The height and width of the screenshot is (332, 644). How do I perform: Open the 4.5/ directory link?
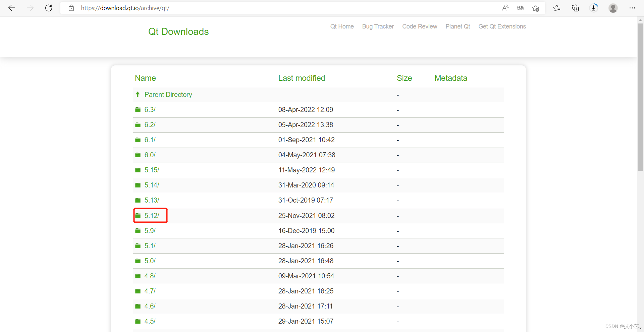150,321
